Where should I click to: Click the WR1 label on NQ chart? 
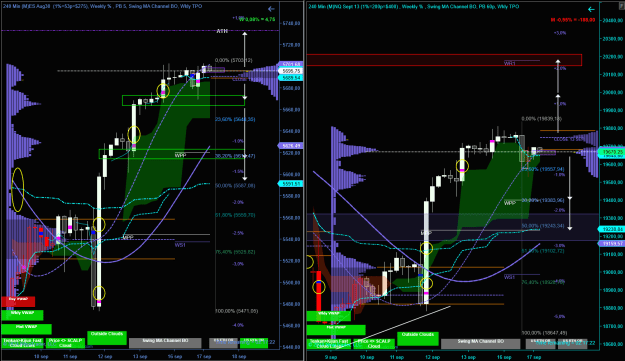(510, 63)
